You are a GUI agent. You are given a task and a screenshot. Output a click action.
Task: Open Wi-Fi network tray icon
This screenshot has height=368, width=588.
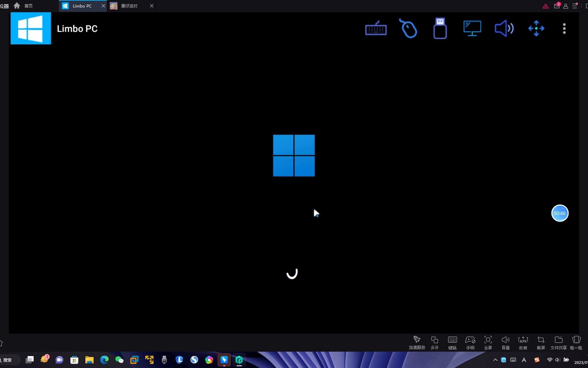(550, 360)
